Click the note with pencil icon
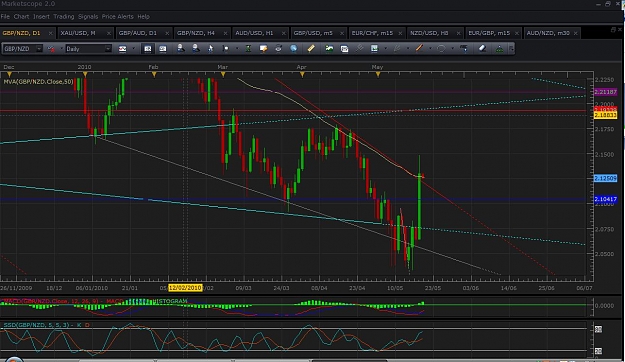 [263, 48]
